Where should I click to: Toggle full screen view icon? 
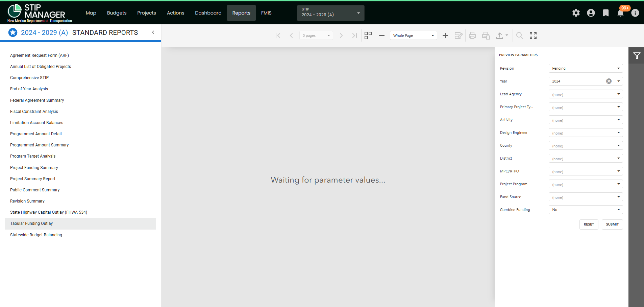coord(533,36)
